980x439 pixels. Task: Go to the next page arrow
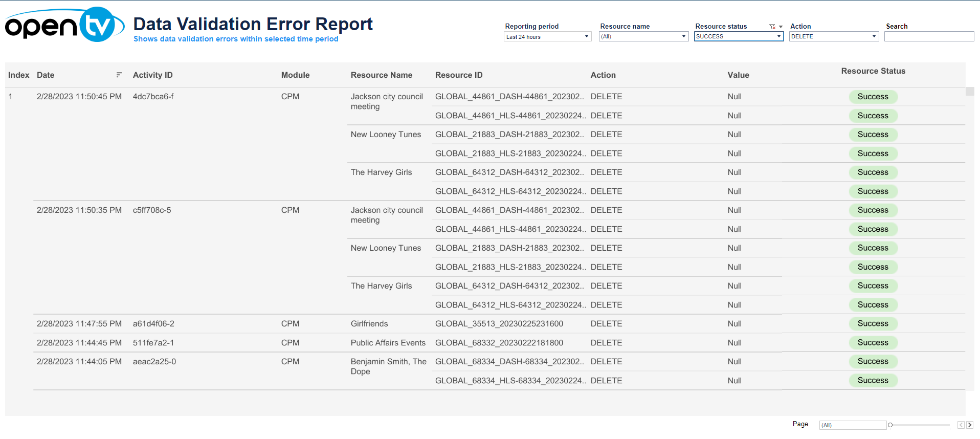[x=970, y=425]
